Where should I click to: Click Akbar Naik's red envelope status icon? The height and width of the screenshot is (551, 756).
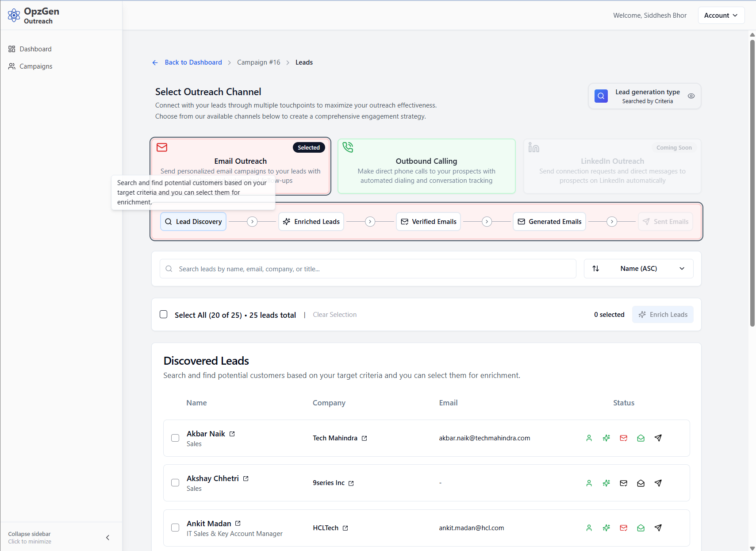coord(624,438)
